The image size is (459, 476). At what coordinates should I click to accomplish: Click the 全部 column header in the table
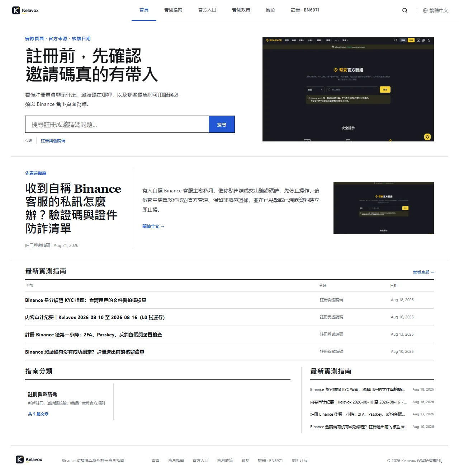[29, 286]
